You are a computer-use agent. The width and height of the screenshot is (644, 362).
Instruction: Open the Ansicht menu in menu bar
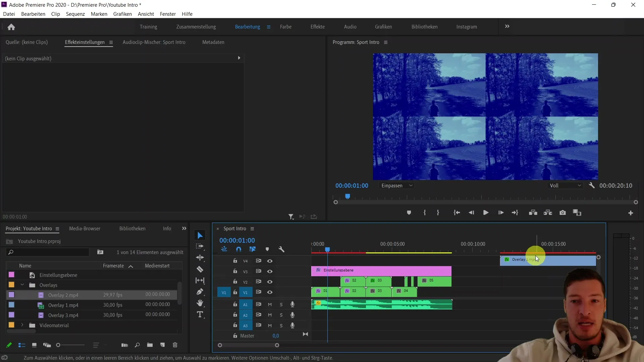(x=146, y=14)
